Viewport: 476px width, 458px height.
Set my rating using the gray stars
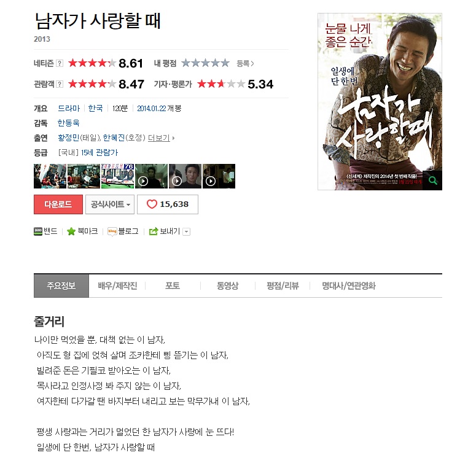tap(205, 63)
